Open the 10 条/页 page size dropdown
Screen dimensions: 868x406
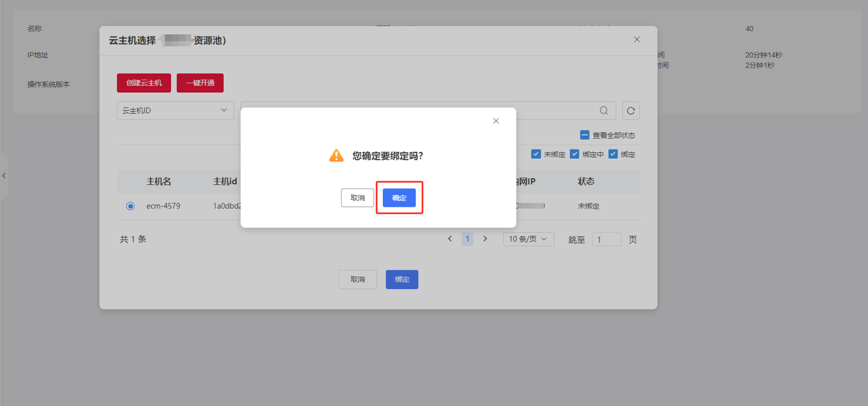point(528,239)
